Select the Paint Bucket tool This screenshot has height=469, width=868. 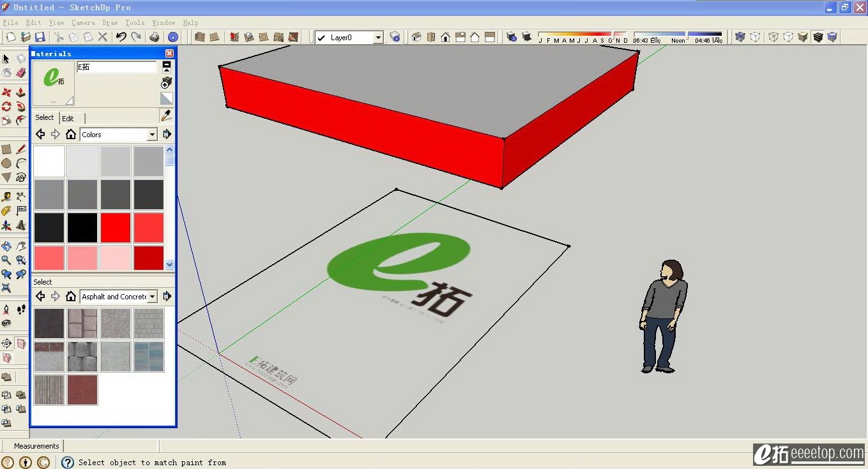[6, 73]
